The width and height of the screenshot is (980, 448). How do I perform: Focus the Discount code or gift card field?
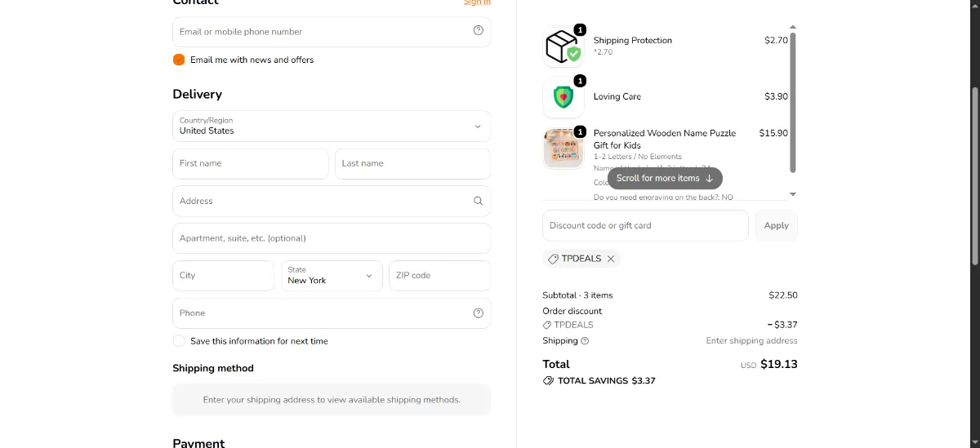tap(645, 225)
